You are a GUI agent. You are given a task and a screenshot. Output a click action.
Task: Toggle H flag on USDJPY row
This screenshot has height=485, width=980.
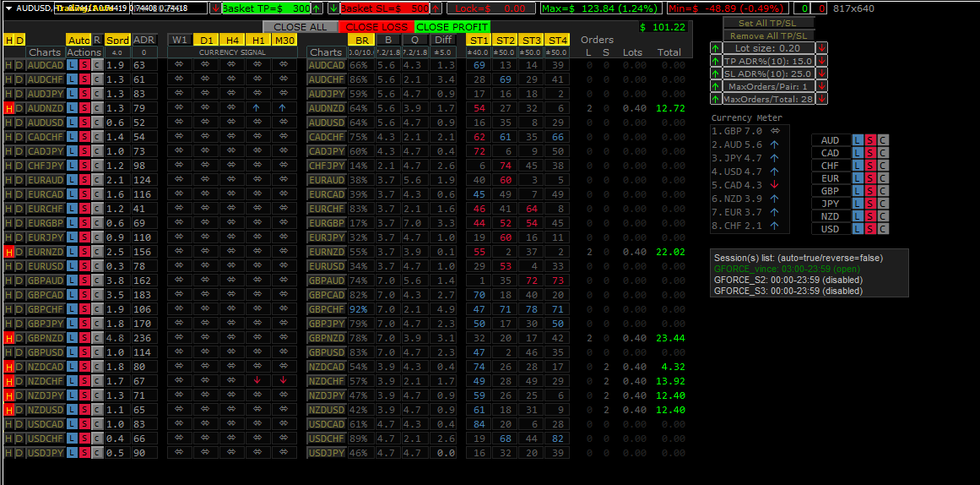[x=8, y=452]
